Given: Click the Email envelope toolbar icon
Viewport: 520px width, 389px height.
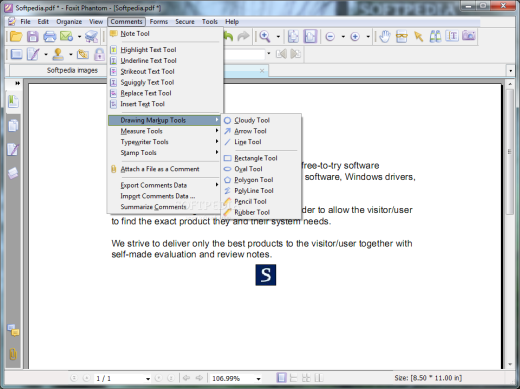Looking at the screenshot, I should 66,36.
